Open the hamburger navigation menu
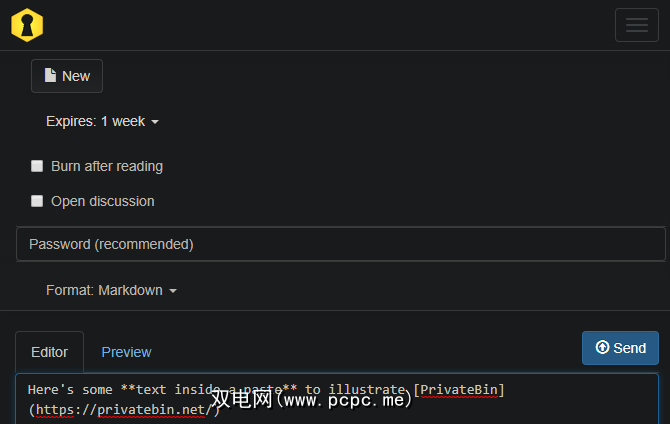 (x=636, y=25)
